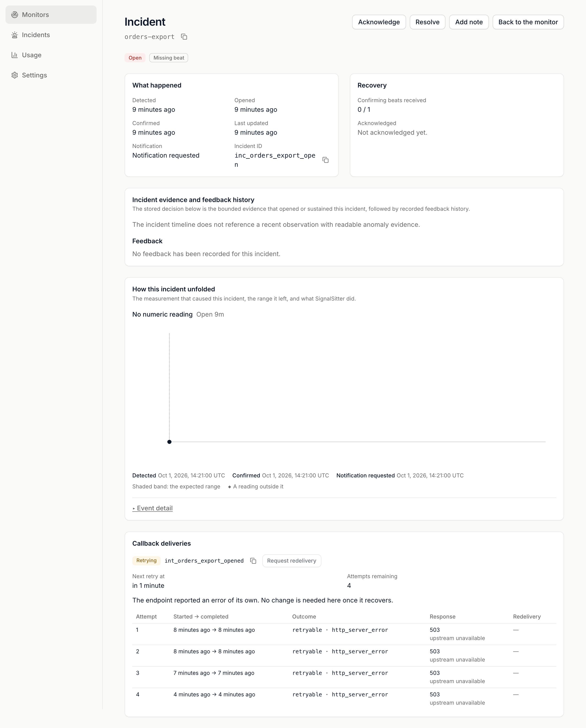Screen dimensions: 586x728
Task: Open Monitors in the sidebar
Action: pos(51,14)
